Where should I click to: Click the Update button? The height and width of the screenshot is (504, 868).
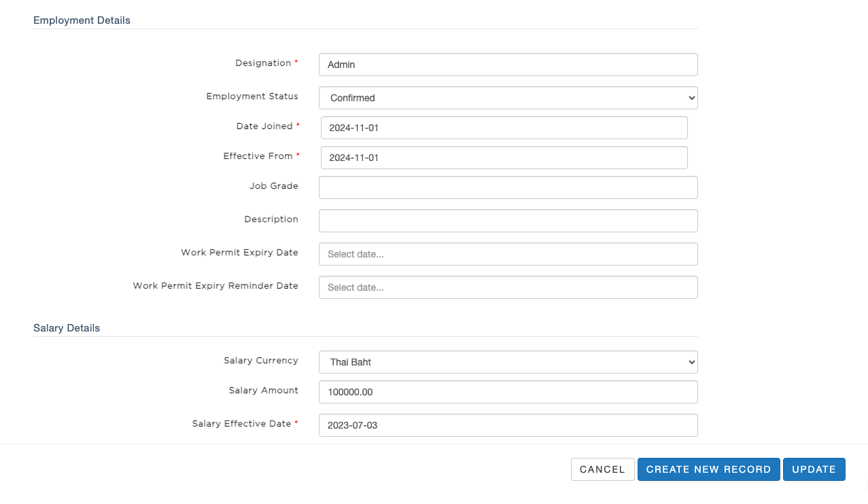pyautogui.click(x=814, y=469)
